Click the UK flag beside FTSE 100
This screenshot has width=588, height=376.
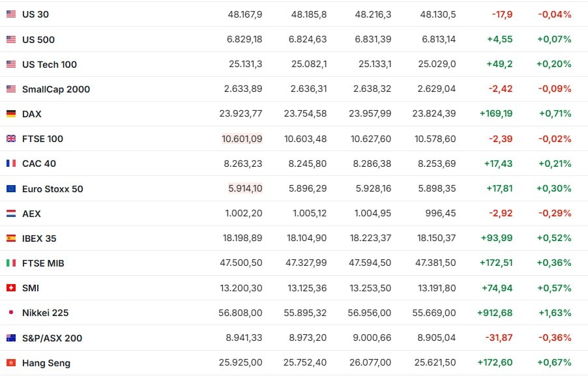[x=11, y=139]
